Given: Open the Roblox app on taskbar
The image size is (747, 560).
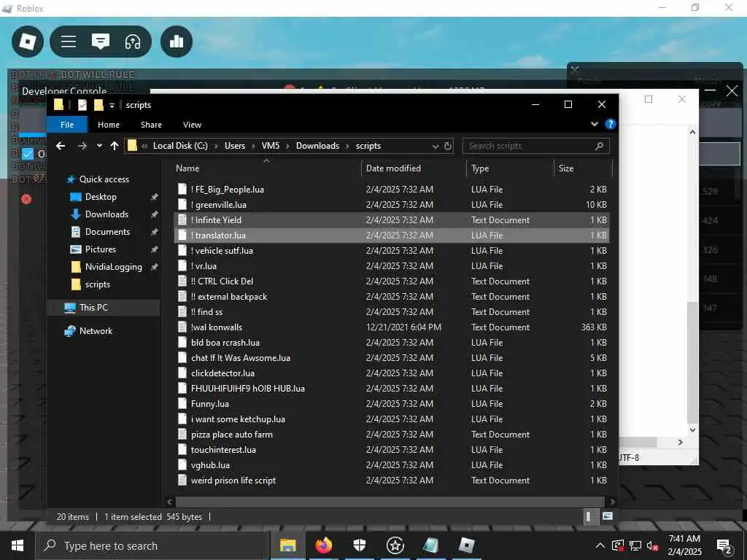Looking at the screenshot, I should point(466,545).
